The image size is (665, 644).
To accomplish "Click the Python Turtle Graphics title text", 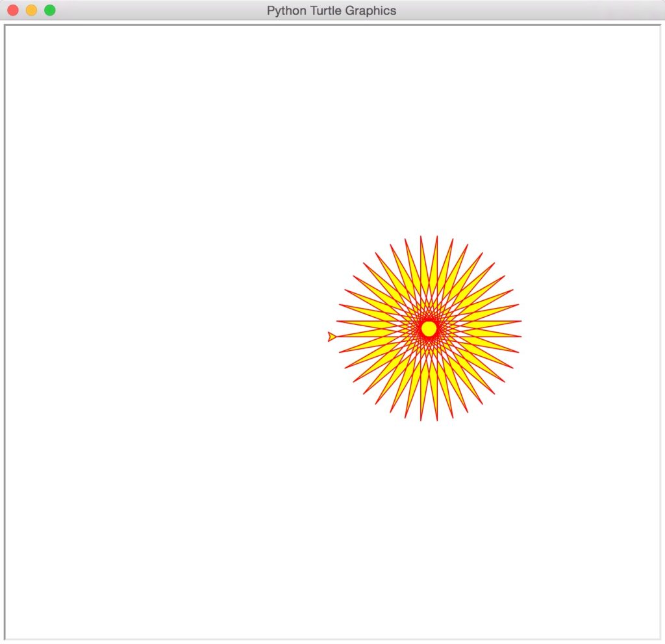I will pyautogui.click(x=331, y=10).
